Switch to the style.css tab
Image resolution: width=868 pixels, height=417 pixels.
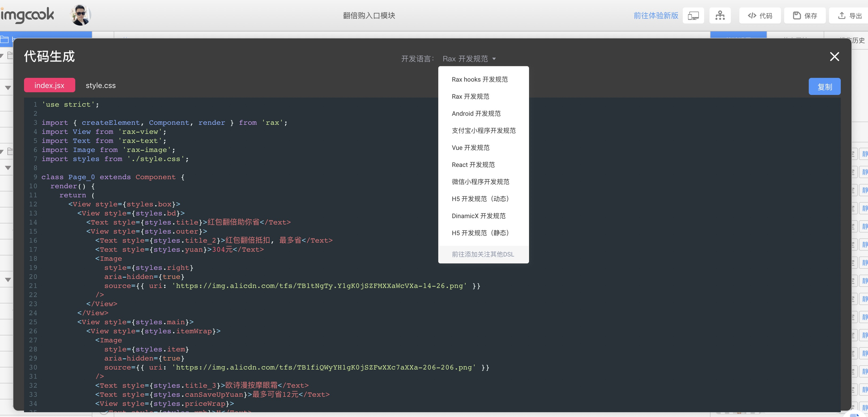(100, 85)
